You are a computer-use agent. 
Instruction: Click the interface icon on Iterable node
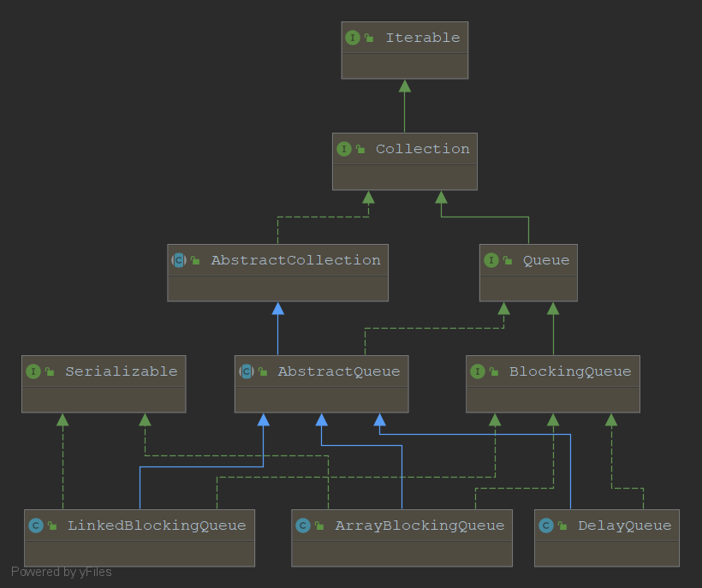(353, 38)
